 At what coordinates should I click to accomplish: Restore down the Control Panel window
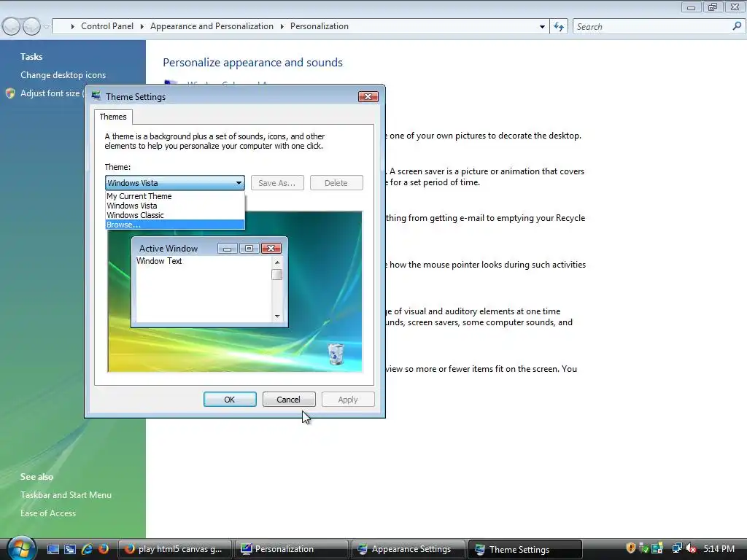point(713,7)
